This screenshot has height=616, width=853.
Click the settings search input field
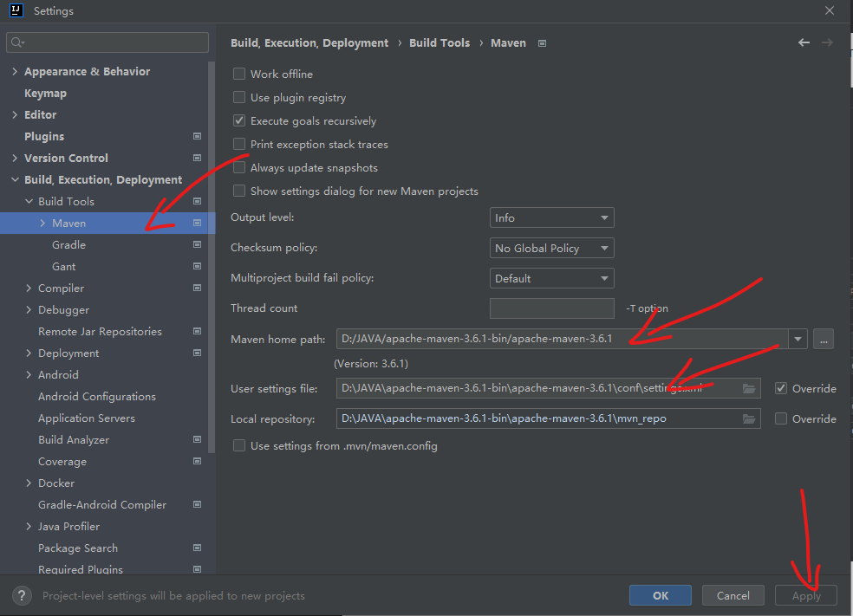tap(107, 42)
